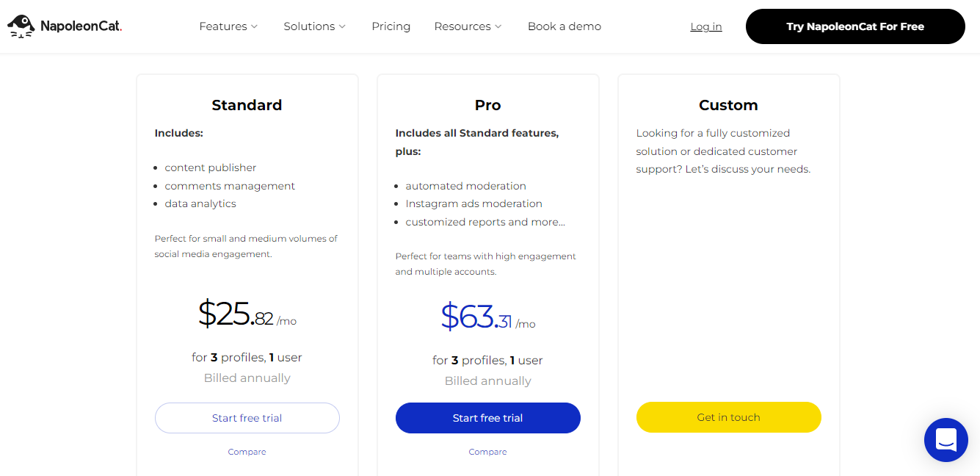Viewport: 980px width, 476px height.
Task: Start free trial for Standard plan
Action: tap(247, 418)
